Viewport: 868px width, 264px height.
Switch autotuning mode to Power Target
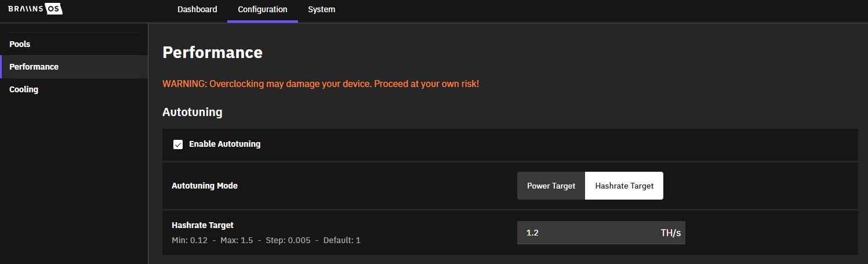551,186
